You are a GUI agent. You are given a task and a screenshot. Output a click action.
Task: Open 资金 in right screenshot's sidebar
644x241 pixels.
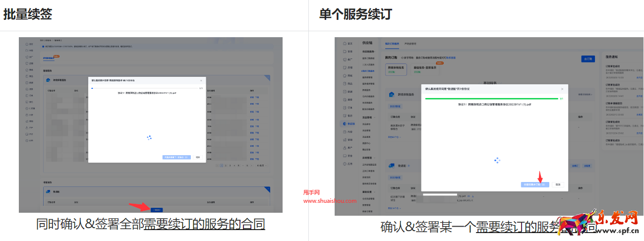(x=348, y=156)
